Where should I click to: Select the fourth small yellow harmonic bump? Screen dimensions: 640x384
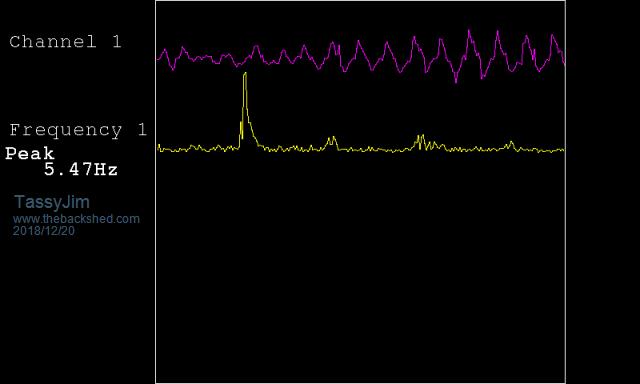click(511, 144)
